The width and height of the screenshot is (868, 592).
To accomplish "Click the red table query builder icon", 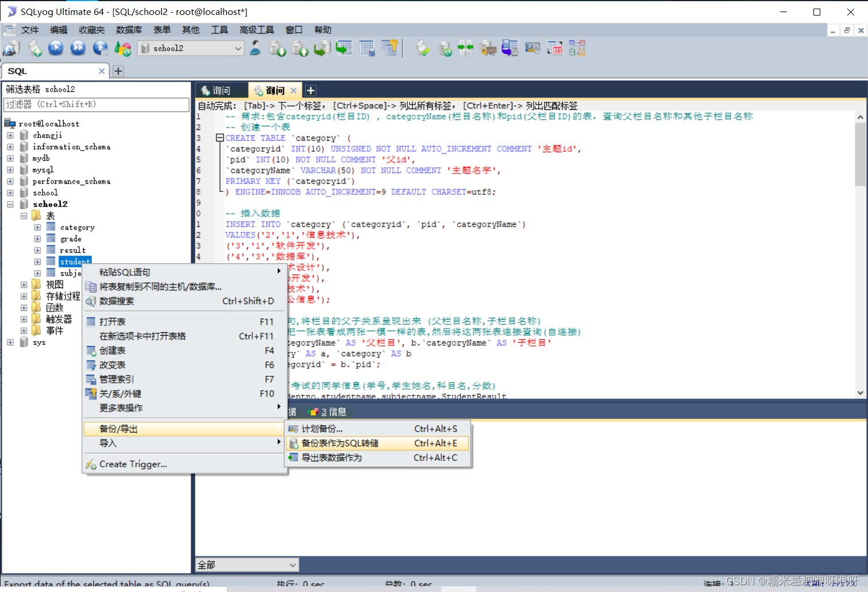I will 555,48.
